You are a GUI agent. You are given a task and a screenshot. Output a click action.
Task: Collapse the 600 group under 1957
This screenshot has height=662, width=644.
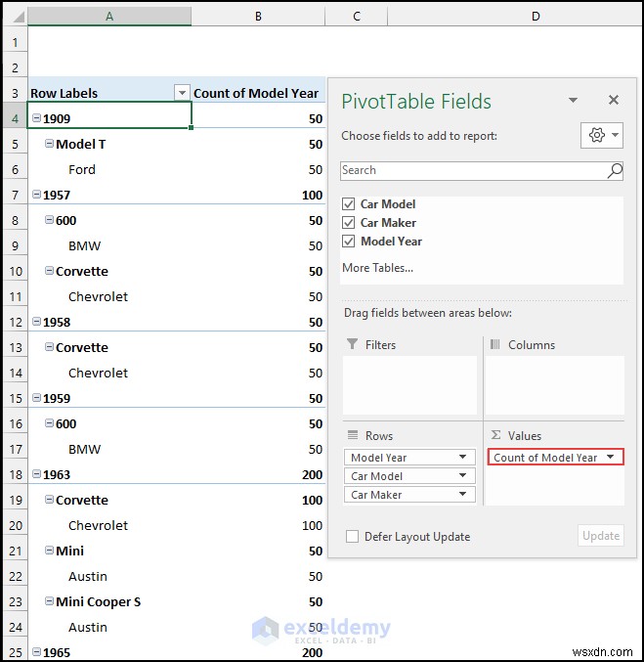pyautogui.click(x=50, y=220)
